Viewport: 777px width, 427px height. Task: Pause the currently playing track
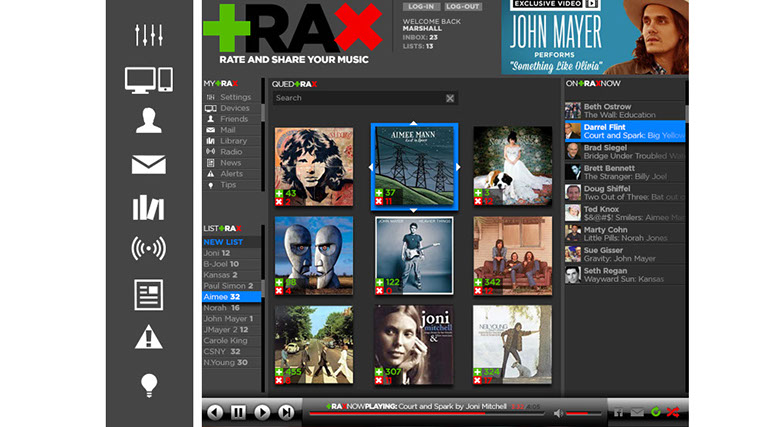coord(239,411)
